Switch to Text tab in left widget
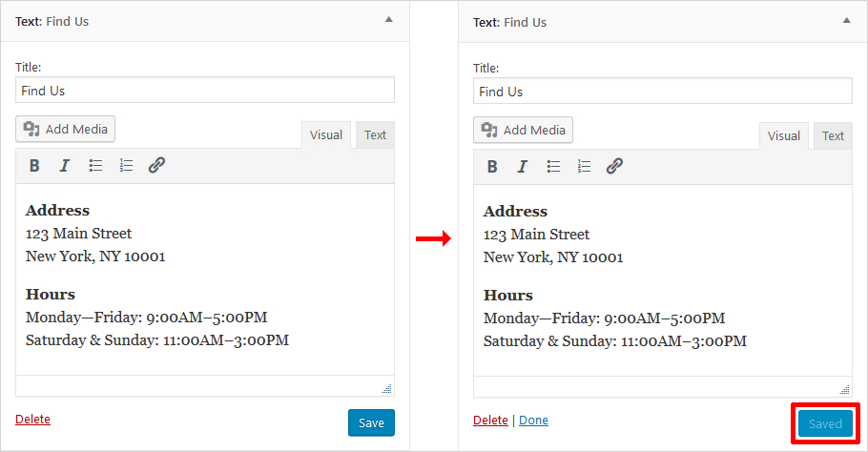Viewport: 868px width, 452px height. coord(375,135)
